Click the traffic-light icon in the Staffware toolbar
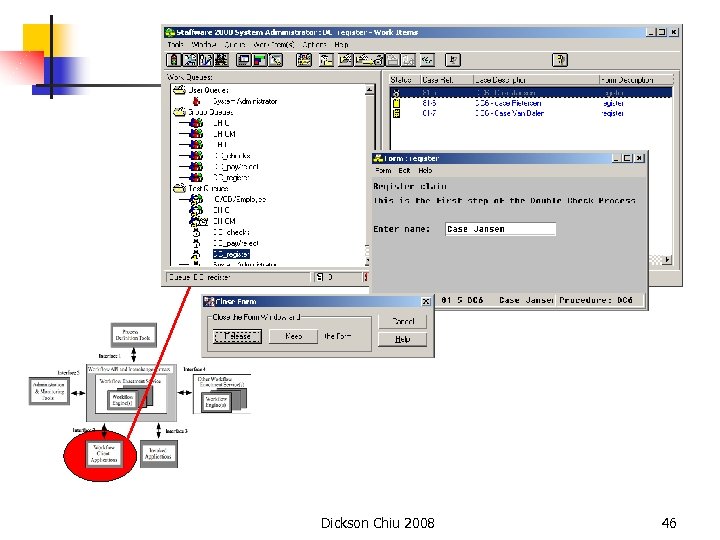Screen dimensions: 720x540 173,60
